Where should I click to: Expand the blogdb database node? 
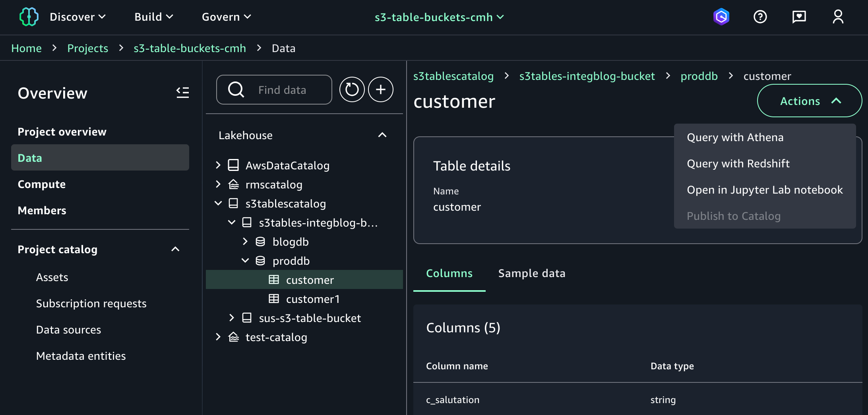244,241
